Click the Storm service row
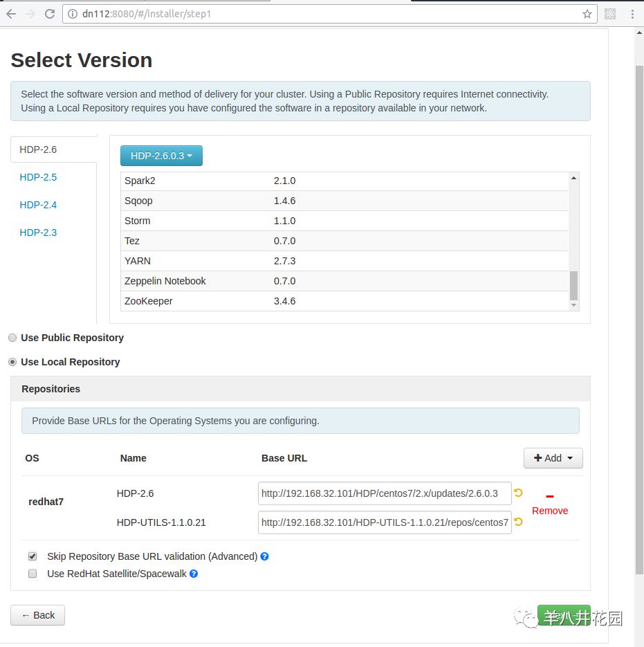644x647 pixels. [344, 221]
